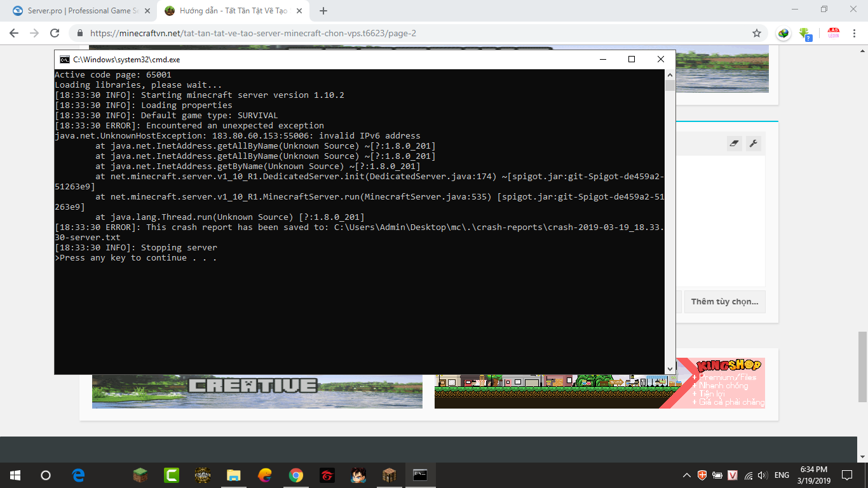Image resolution: width=868 pixels, height=488 pixels.
Task: Launch Microsoft Edge from the taskbar
Action: [x=79, y=475]
